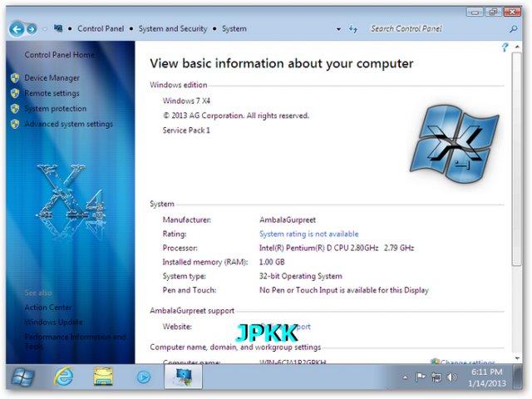Viewport: 532px width, 399px height.
Task: Click shield icon beside Advanced system settings
Action: [x=15, y=124]
